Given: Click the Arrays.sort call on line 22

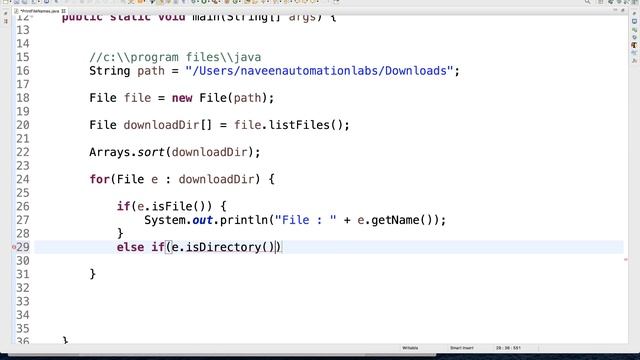Looking at the screenshot, I should tap(127, 152).
